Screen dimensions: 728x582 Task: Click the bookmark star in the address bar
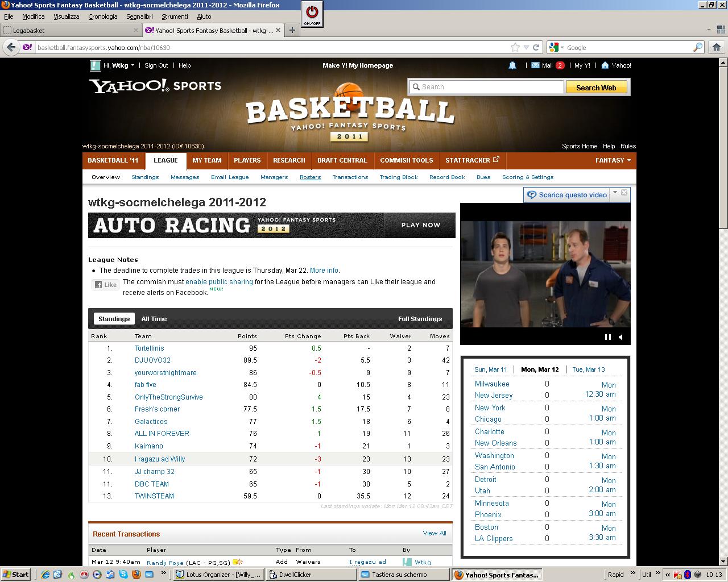pyautogui.click(x=515, y=48)
